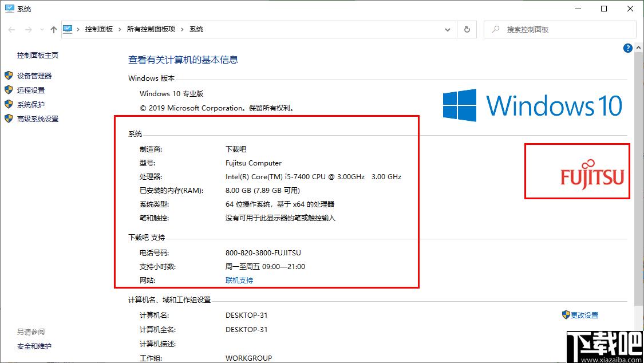Screen dimensions: 644x363
Task: Open address bar history dropdown
Action: click(x=448, y=30)
